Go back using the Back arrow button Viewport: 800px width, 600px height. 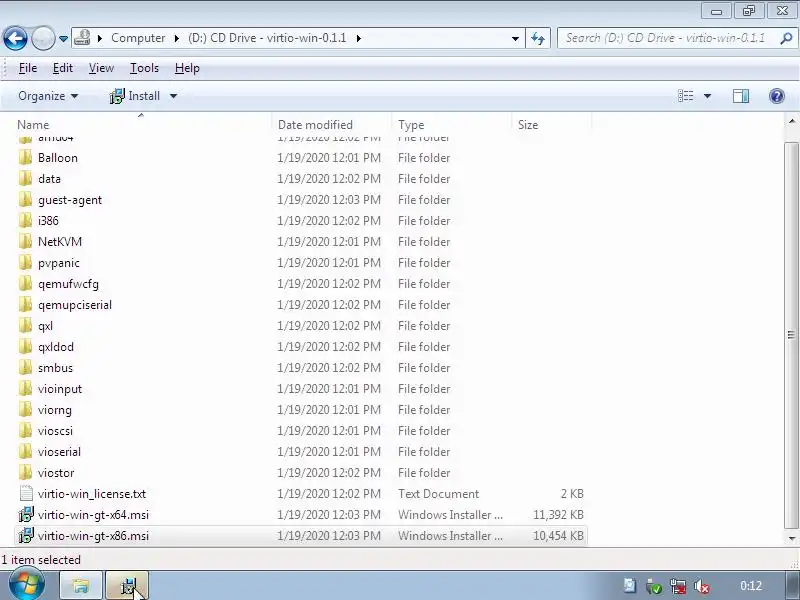[15, 38]
